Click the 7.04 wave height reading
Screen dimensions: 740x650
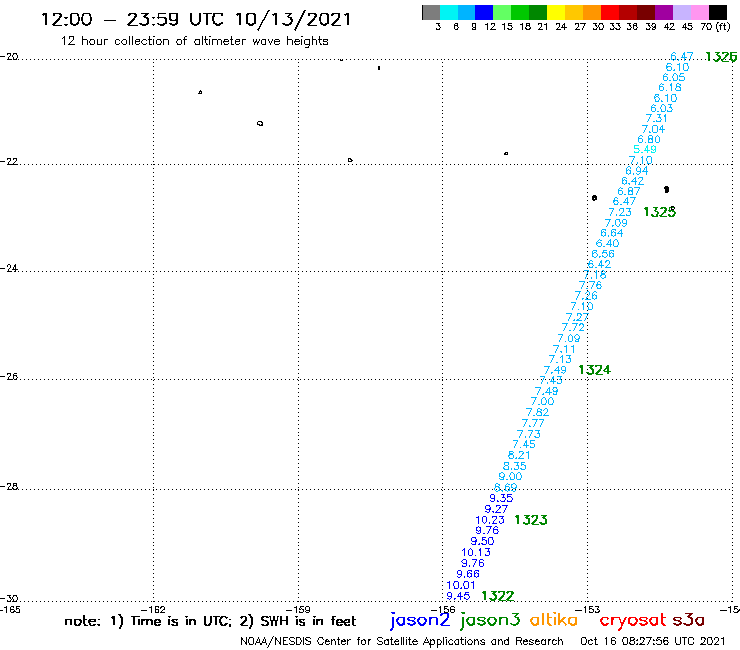coord(654,129)
